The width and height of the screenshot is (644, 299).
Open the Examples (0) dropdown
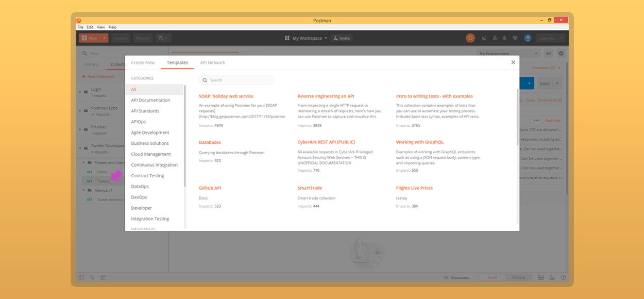point(547,68)
